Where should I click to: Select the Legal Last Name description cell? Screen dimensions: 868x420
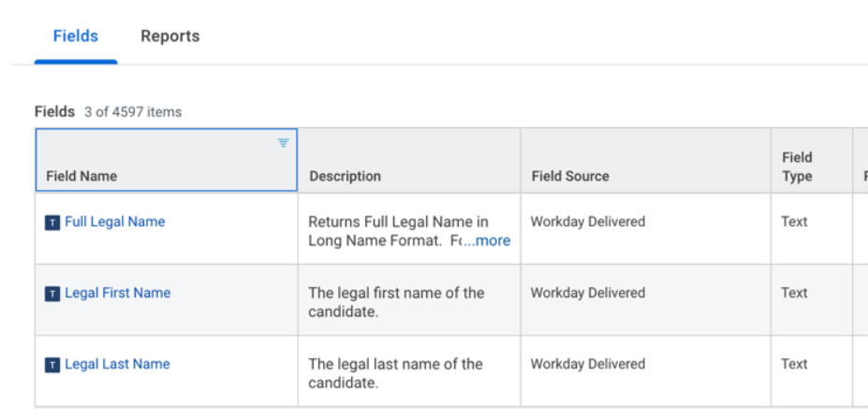pos(395,372)
